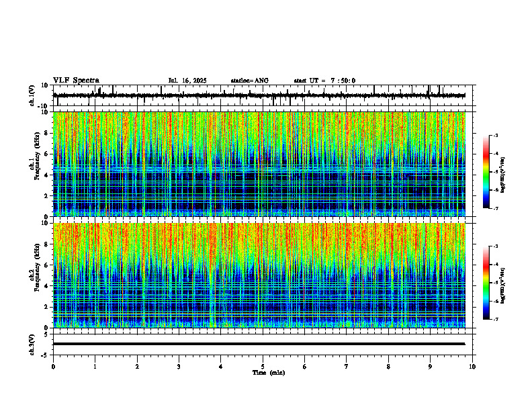532x411 pixels.
Task: Click inside the ch.1 spectrogram panel
Action: [259, 164]
